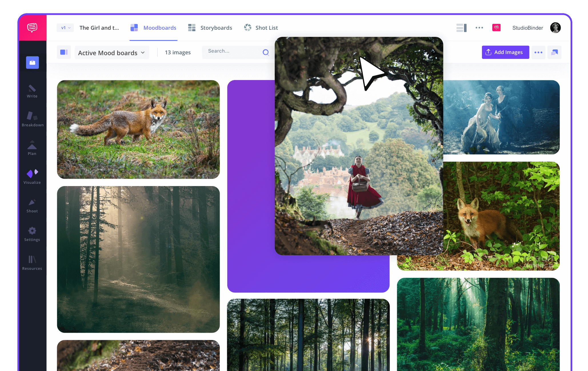Image resolution: width=588 pixels, height=371 pixels.
Task: Click the '13 images' count label
Action: pyautogui.click(x=178, y=53)
